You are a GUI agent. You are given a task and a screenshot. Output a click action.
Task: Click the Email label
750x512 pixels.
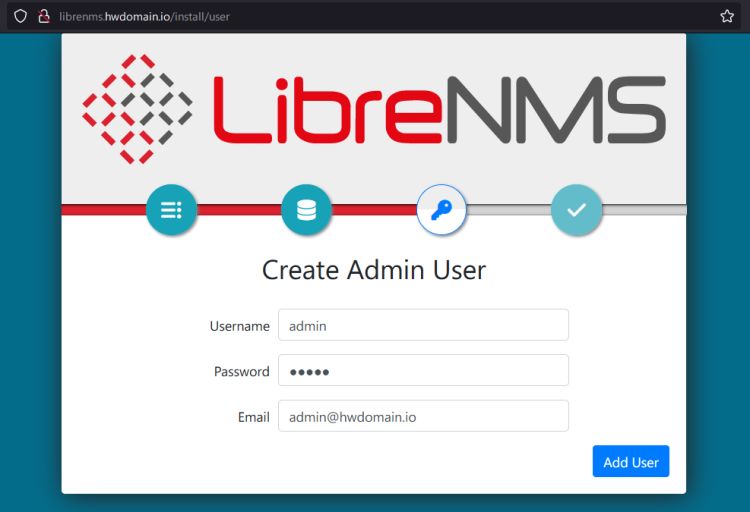click(254, 417)
